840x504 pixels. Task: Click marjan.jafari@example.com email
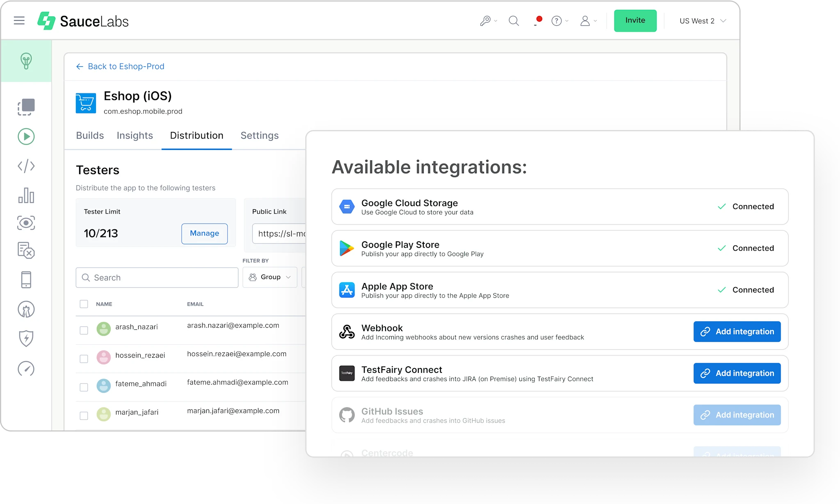tap(233, 411)
